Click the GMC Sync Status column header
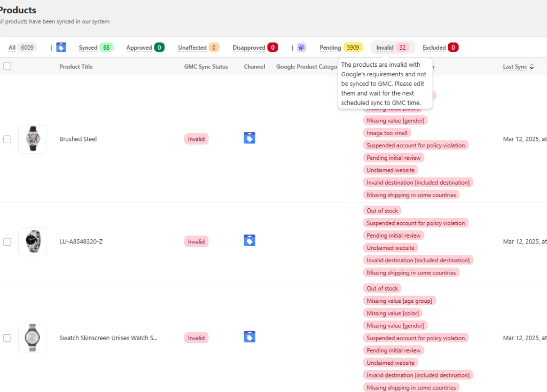 click(206, 67)
